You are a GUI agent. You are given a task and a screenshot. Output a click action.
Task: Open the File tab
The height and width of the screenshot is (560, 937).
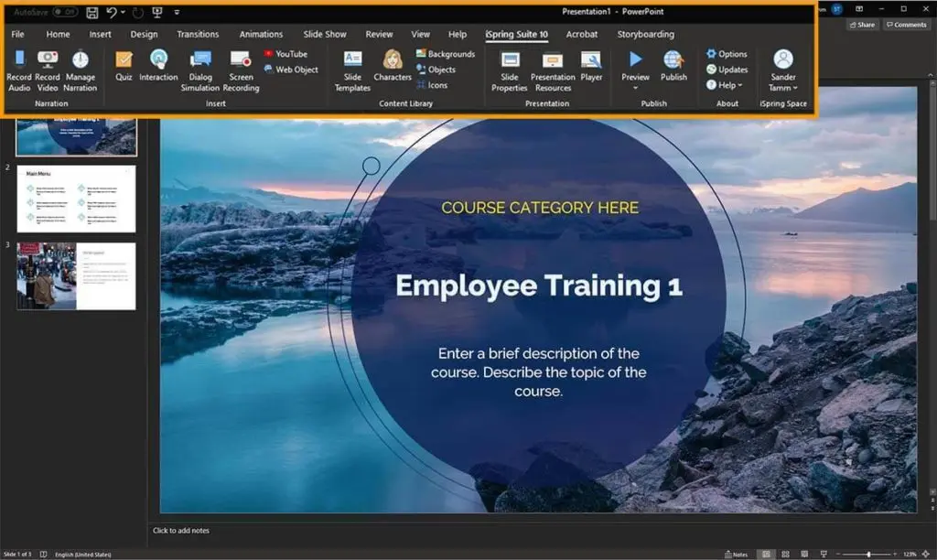(x=18, y=34)
